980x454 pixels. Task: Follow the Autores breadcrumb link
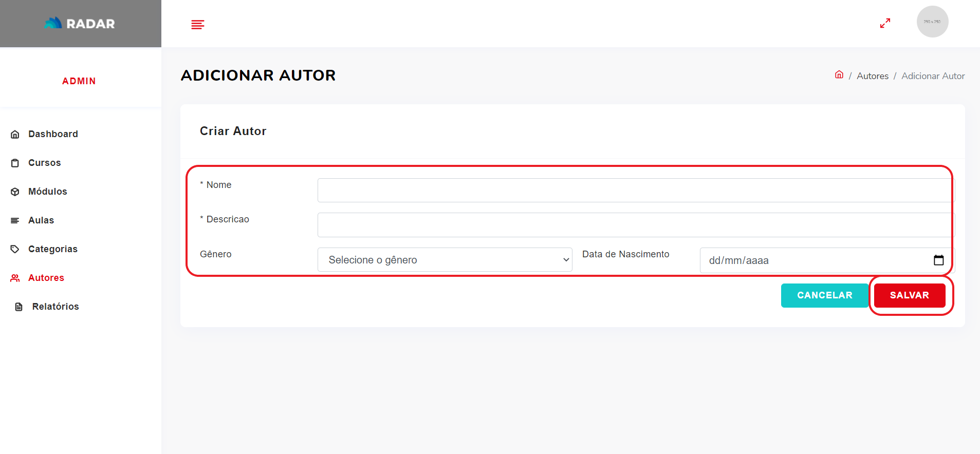[872, 76]
